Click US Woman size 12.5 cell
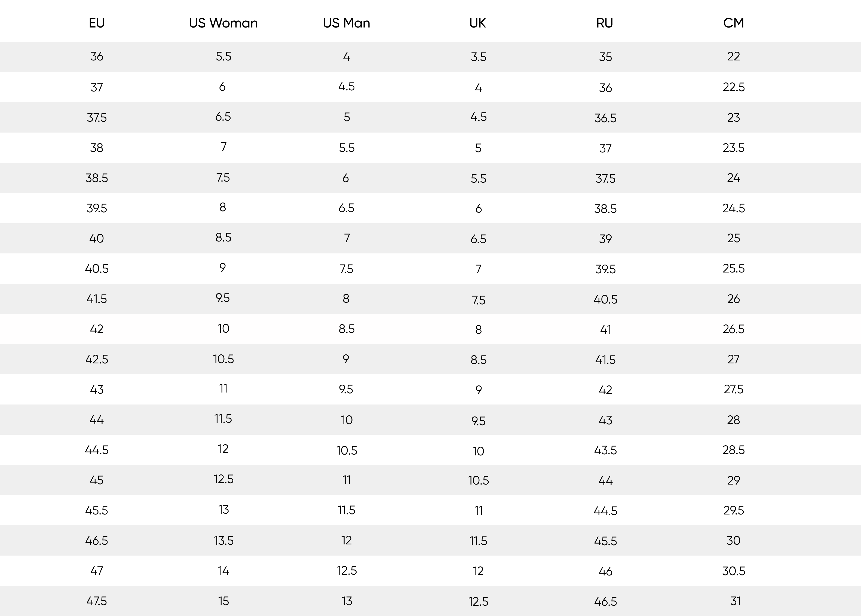 [223, 479]
